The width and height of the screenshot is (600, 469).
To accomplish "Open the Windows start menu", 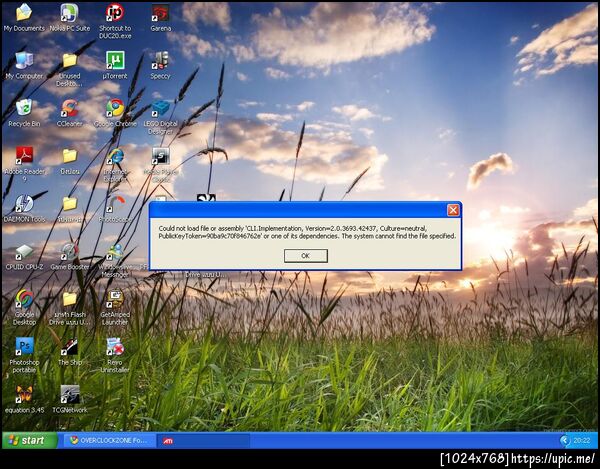I will (30, 440).
